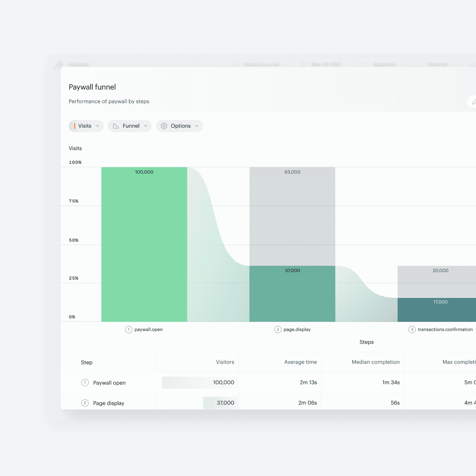Click step 3 circle beside transactions.confirmation
Screen dimensions: 476x476
(412, 329)
